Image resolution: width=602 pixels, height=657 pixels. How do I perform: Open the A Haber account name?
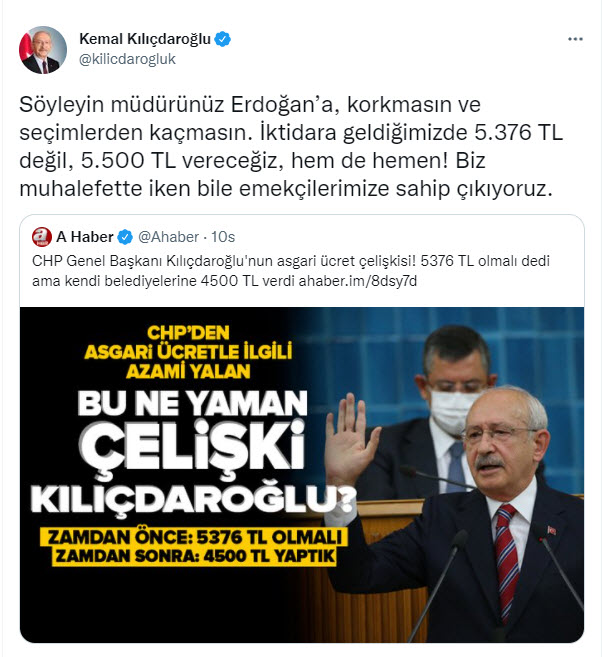(85, 237)
